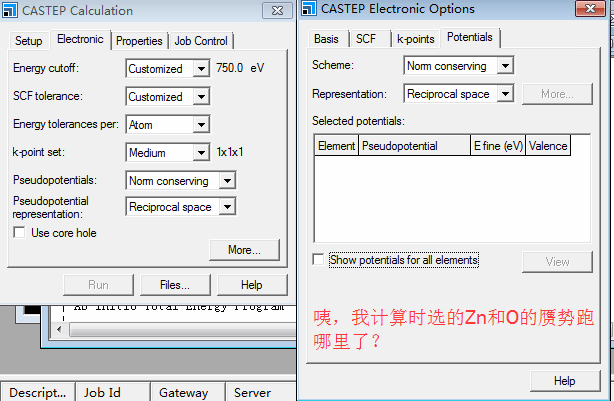Open the Properties tab
The height and width of the screenshot is (401, 614).
(x=139, y=41)
